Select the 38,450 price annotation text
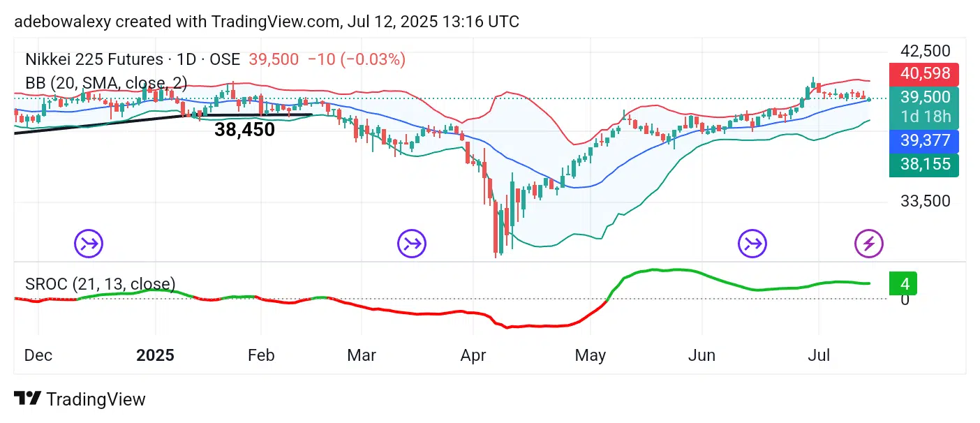 click(x=244, y=130)
